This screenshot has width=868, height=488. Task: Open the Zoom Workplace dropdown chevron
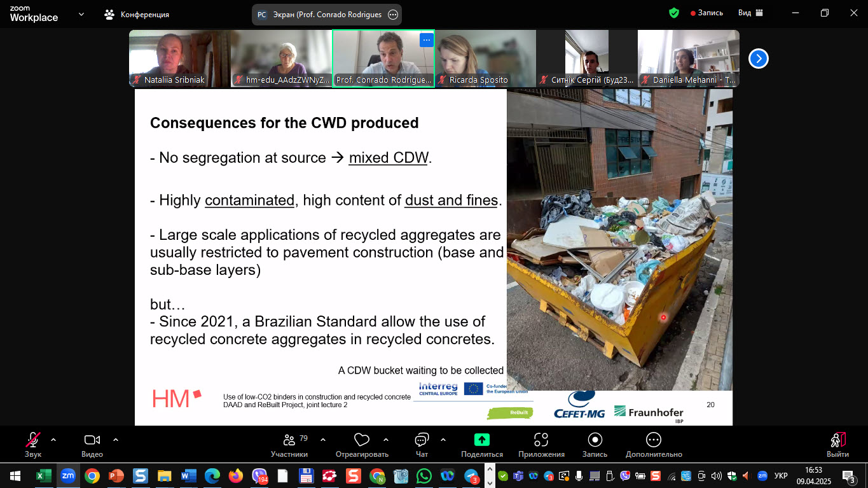[81, 13]
